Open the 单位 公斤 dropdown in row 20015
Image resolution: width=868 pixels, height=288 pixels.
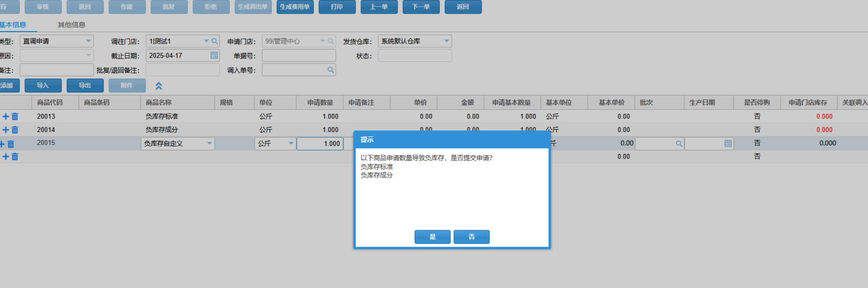[291, 144]
